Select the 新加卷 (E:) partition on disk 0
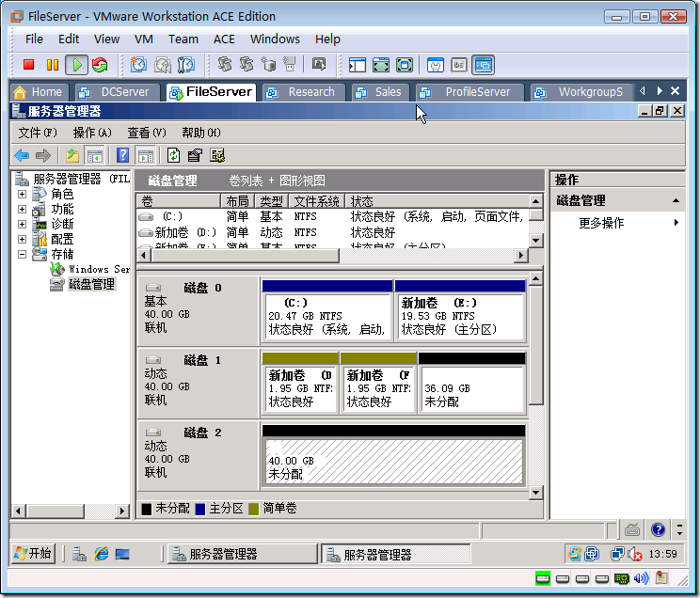700x598 pixels. (x=460, y=310)
